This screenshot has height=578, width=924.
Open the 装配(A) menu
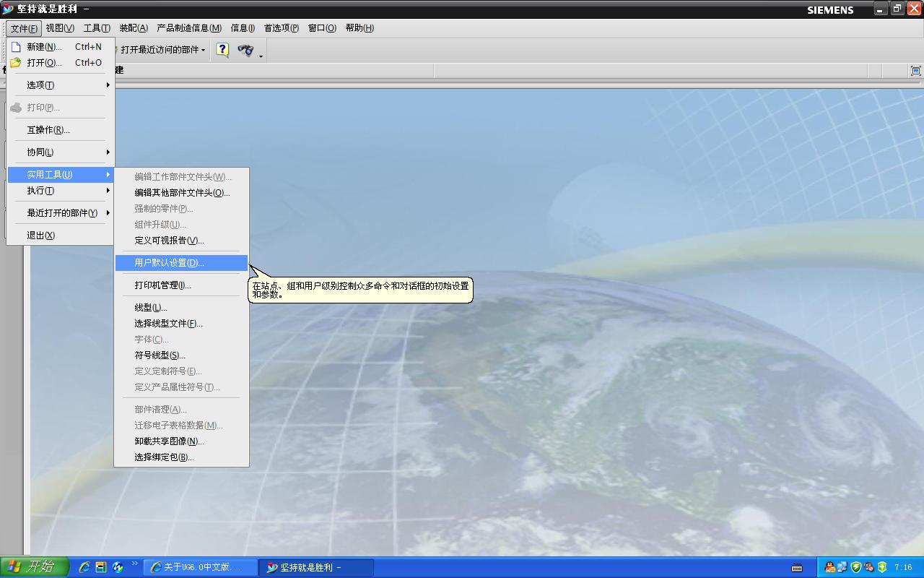click(x=134, y=28)
